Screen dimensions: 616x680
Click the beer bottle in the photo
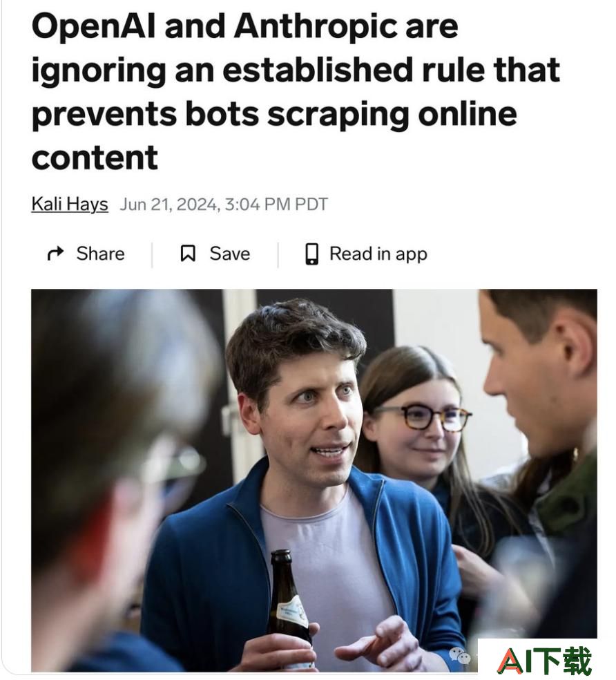[x=290, y=606]
